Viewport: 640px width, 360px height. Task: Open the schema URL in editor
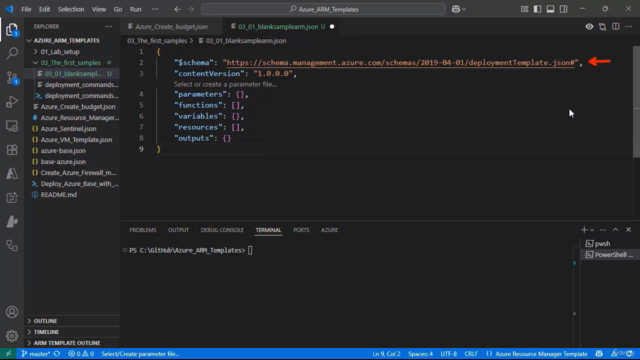pos(400,62)
